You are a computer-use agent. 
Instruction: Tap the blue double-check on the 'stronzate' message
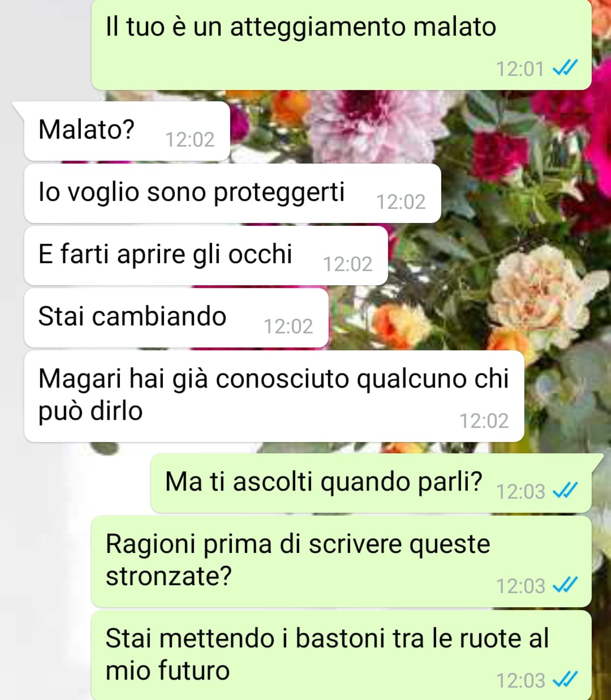tap(565, 585)
